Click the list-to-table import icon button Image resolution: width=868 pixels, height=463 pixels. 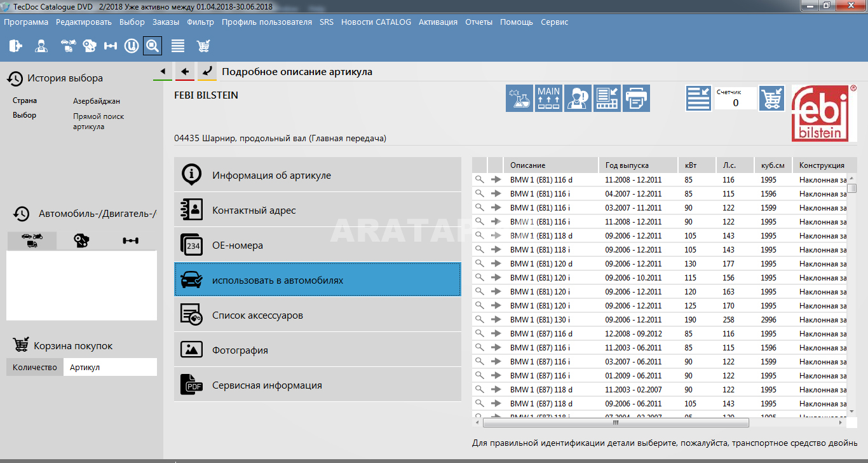coord(607,98)
